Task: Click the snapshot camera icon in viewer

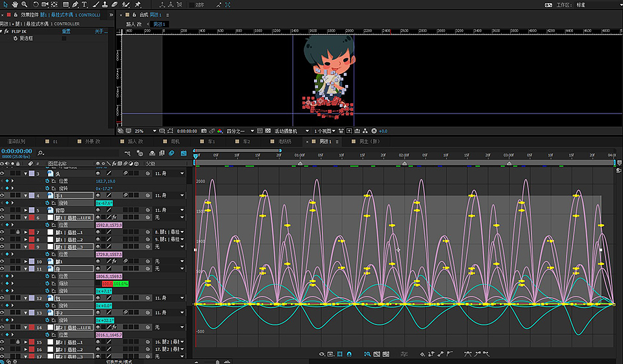Action: tap(203, 130)
